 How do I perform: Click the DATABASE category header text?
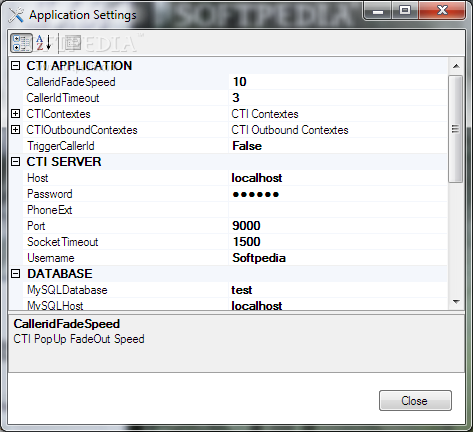tap(60, 274)
